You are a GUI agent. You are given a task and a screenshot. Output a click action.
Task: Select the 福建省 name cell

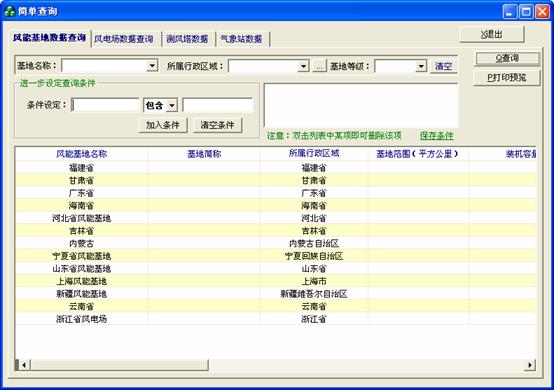tap(82, 167)
